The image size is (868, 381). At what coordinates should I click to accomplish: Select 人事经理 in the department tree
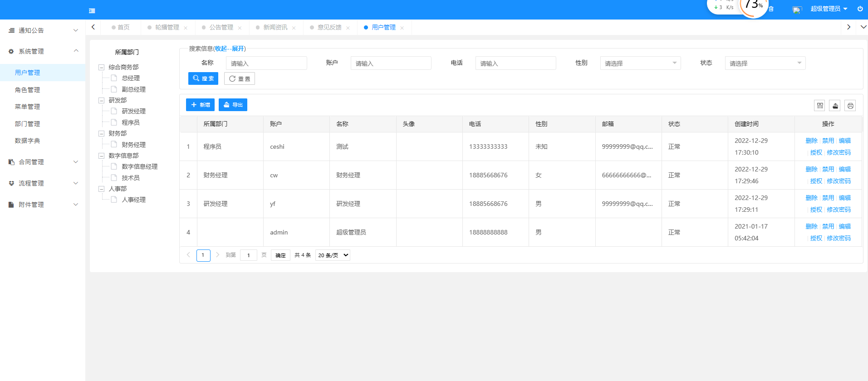point(134,200)
